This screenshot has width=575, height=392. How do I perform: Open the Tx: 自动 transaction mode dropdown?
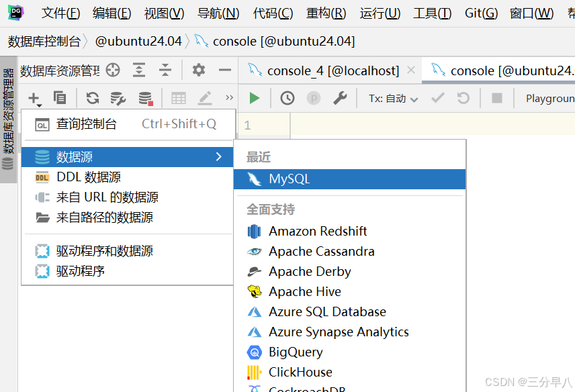coord(393,99)
